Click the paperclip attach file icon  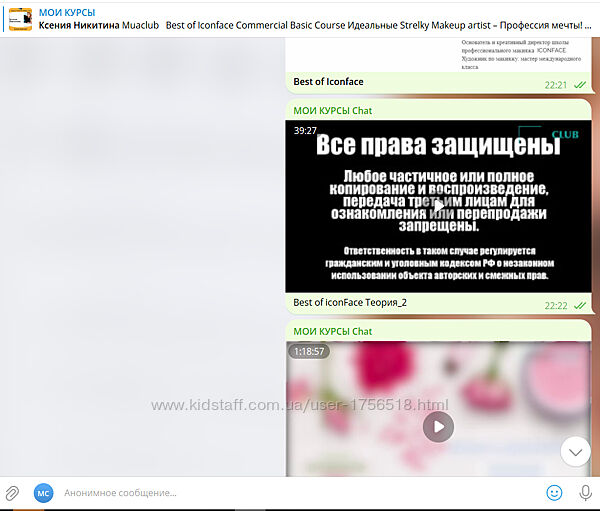click(x=12, y=492)
